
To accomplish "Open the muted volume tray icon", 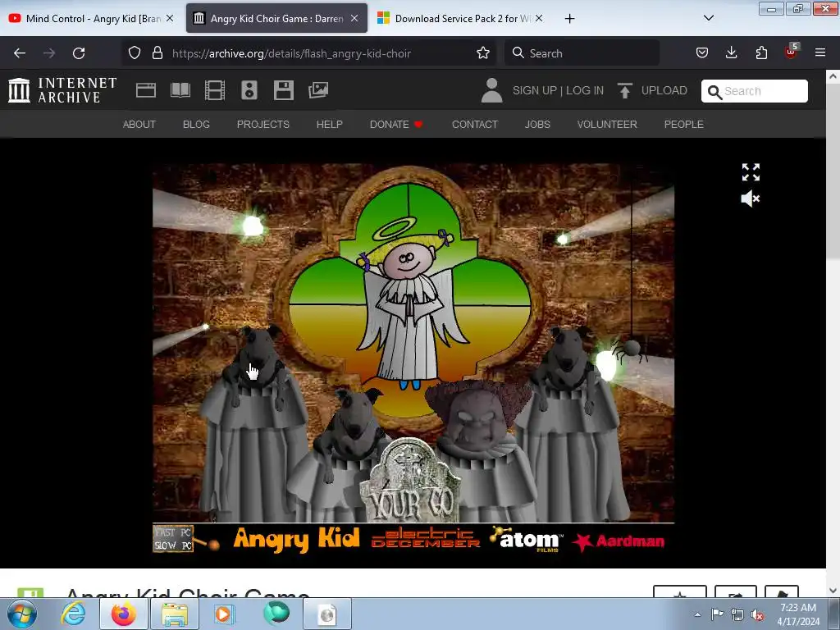I will (x=757, y=614).
